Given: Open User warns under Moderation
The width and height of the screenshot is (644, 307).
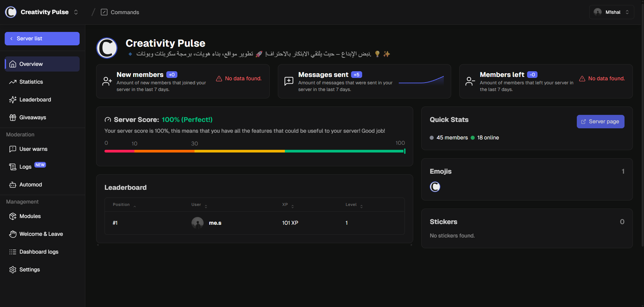Looking at the screenshot, I should point(42,149).
